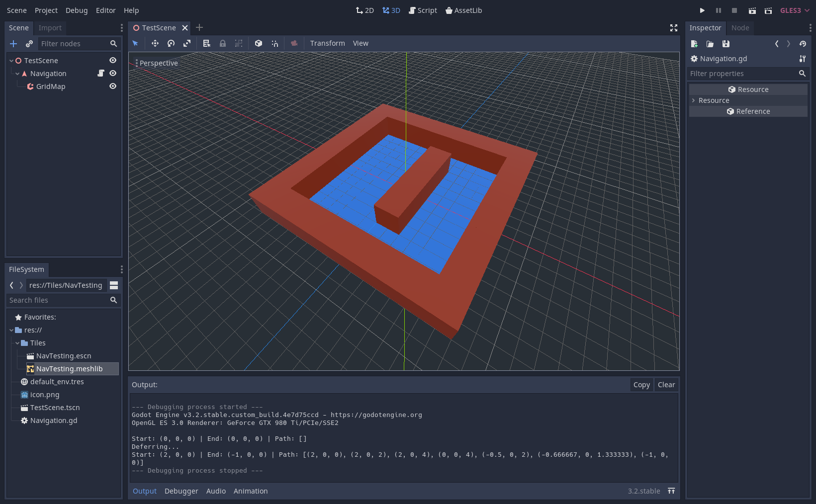
Task: Open the attached script icon on Navigation
Action: coord(101,73)
